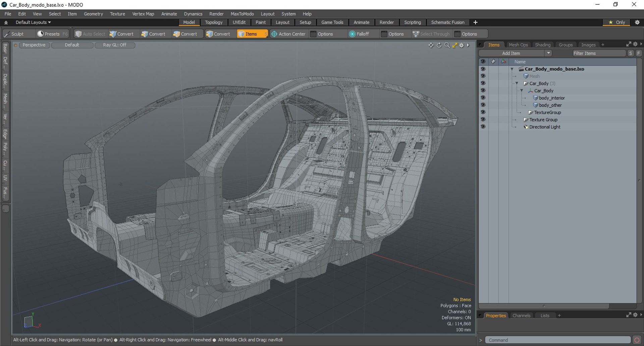Toggle the Options checkbox after Action Center
The width and height of the screenshot is (644, 346).
[x=313, y=34]
